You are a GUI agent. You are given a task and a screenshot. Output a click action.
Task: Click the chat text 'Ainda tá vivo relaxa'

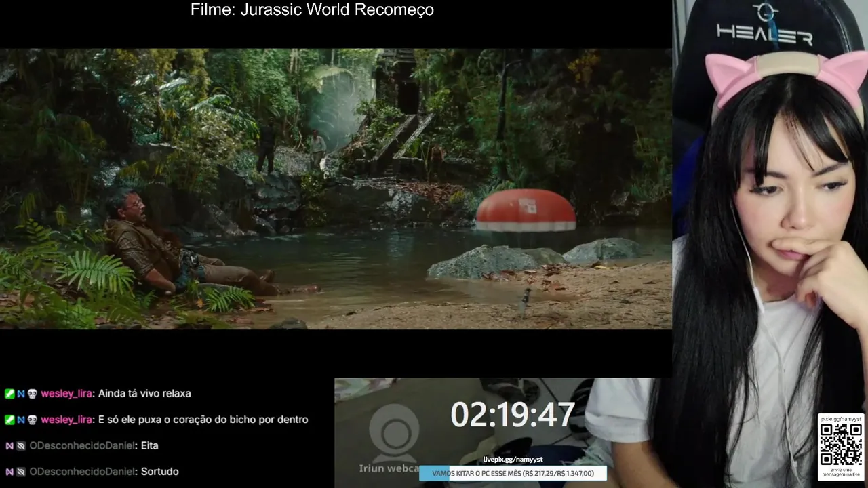[144, 393]
